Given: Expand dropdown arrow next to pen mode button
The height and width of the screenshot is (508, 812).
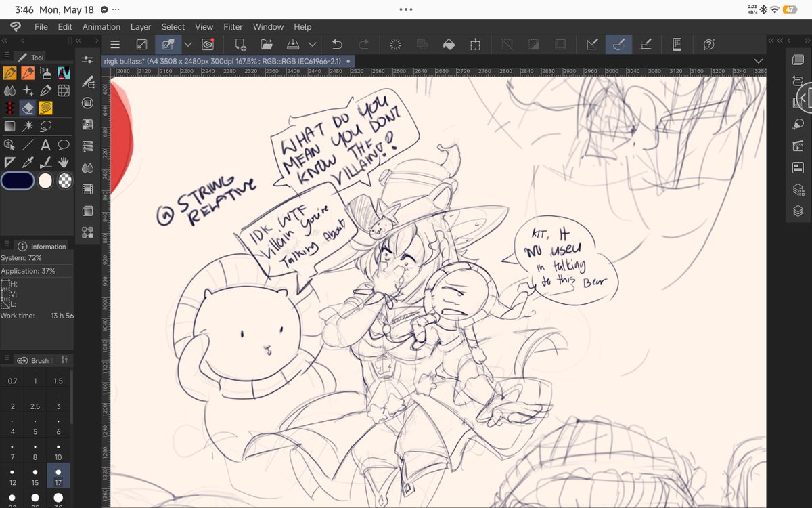Looking at the screenshot, I should coord(188,45).
